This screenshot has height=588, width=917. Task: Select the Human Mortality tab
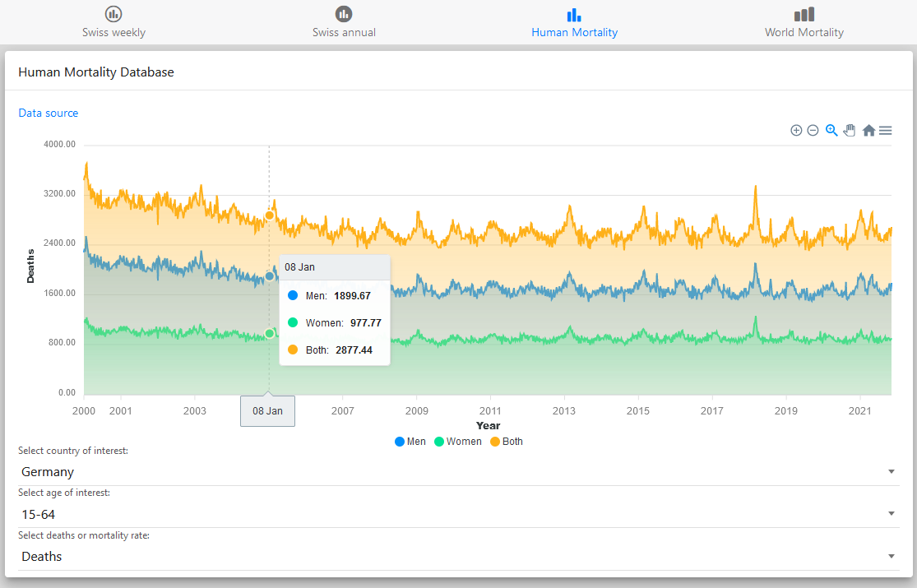coord(574,22)
